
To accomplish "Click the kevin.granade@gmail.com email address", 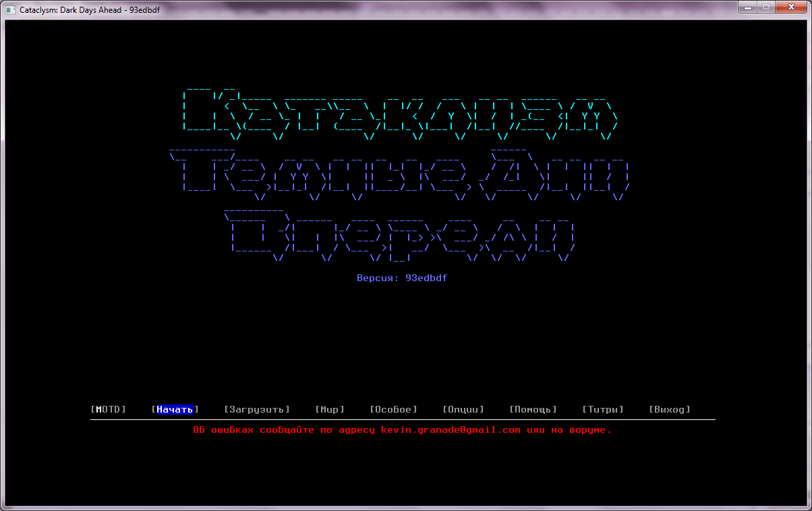I will point(451,429).
